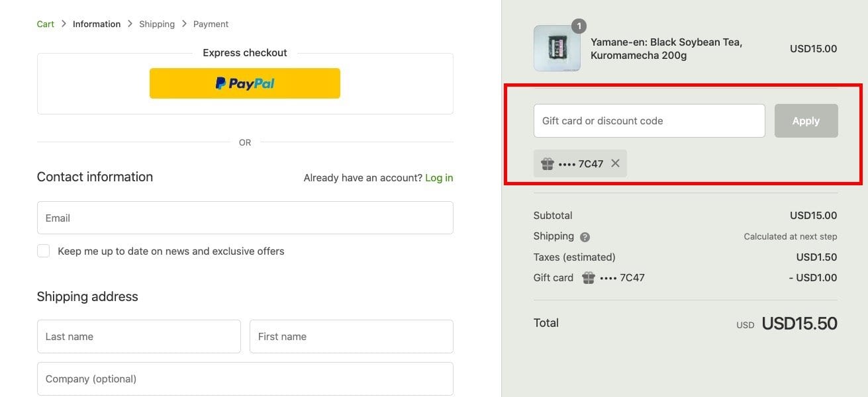868x397 pixels.
Task: Enable the news and exclusive offers checkbox
Action: 44,251
